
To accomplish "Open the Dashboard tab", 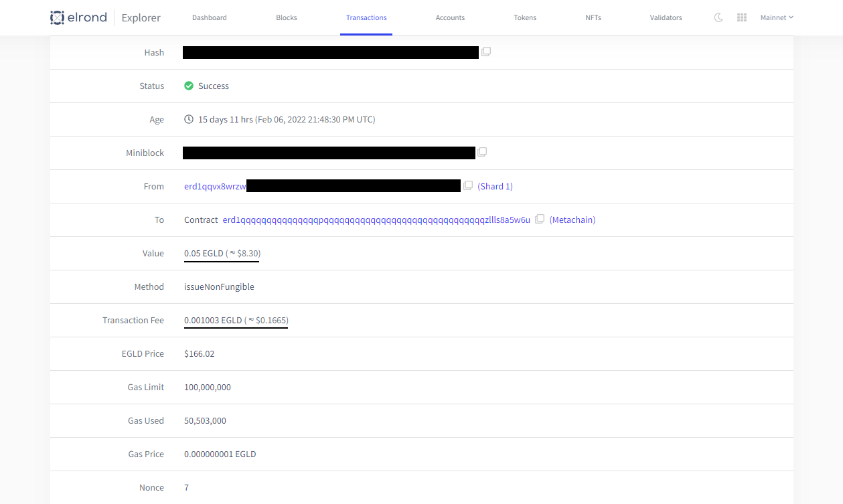I will [x=210, y=17].
